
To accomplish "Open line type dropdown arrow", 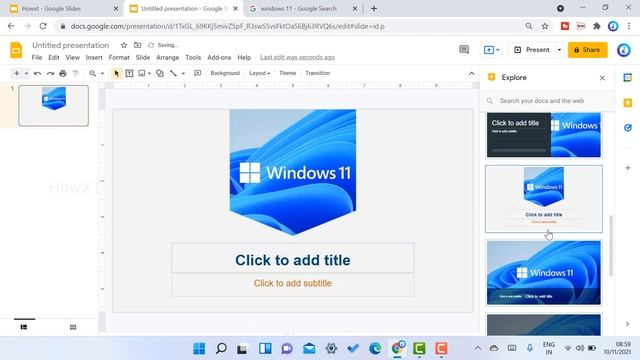I will click(x=183, y=73).
